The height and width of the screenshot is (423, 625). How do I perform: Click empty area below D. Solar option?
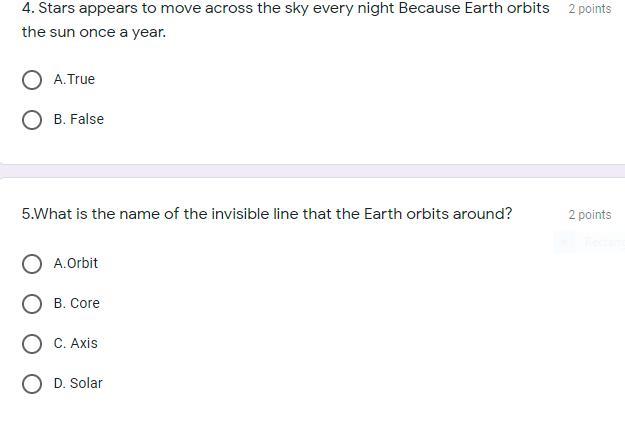click(x=300, y=410)
